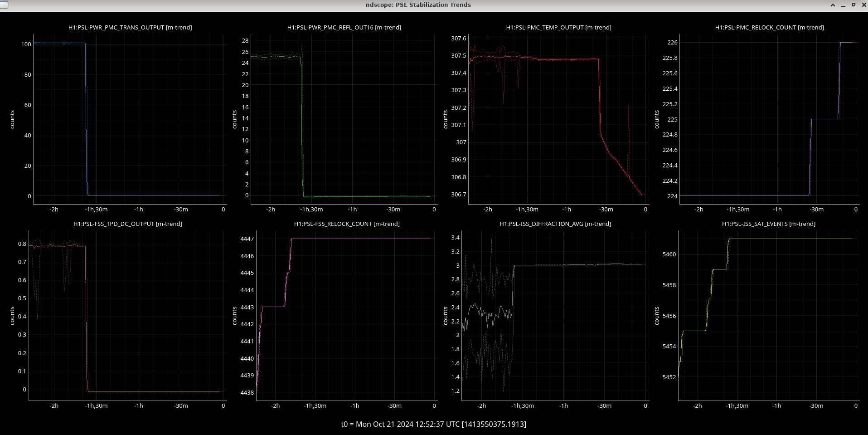The width and height of the screenshot is (868, 435).
Task: Click the 'counts' y-axis label of PMC_REFL_OUT16 plot
Action: coord(234,119)
